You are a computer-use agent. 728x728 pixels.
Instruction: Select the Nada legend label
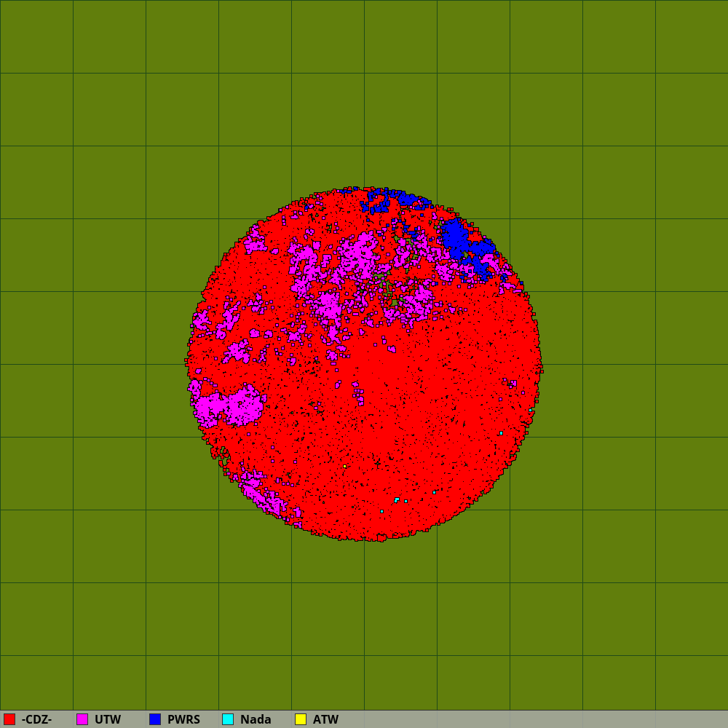pos(256,719)
